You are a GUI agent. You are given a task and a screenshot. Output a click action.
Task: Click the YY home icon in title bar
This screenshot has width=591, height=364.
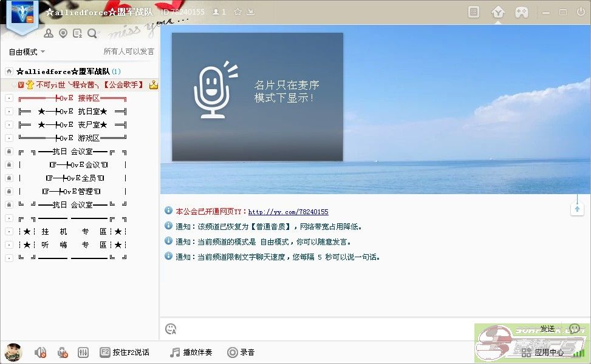498,12
